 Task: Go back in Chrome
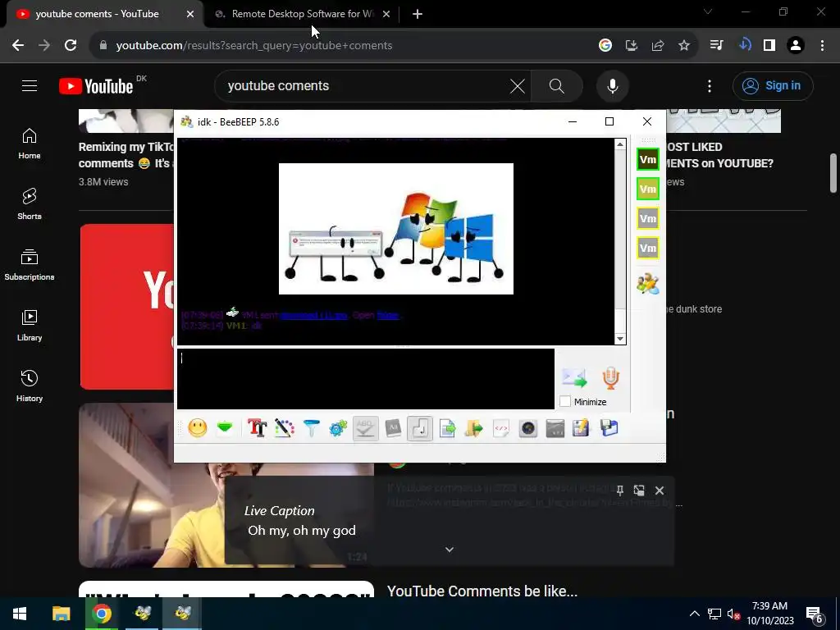tap(18, 46)
